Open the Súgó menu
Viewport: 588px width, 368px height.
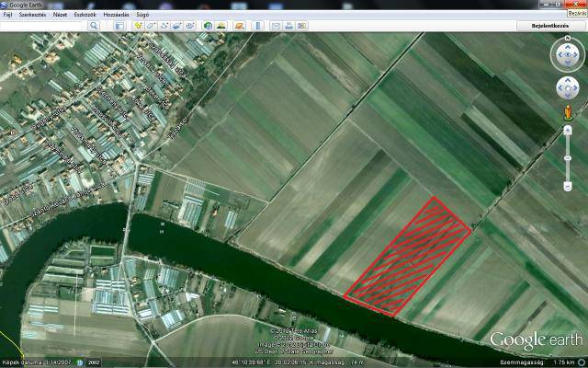click(x=142, y=16)
